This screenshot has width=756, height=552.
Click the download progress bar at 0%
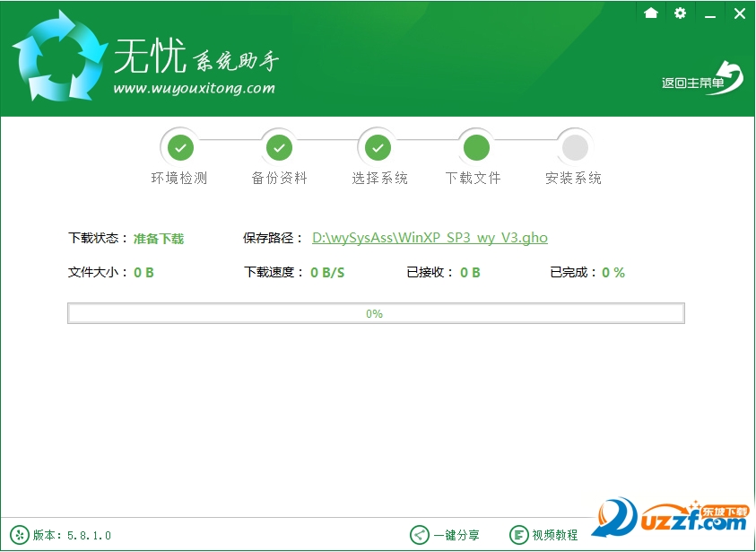pos(376,313)
